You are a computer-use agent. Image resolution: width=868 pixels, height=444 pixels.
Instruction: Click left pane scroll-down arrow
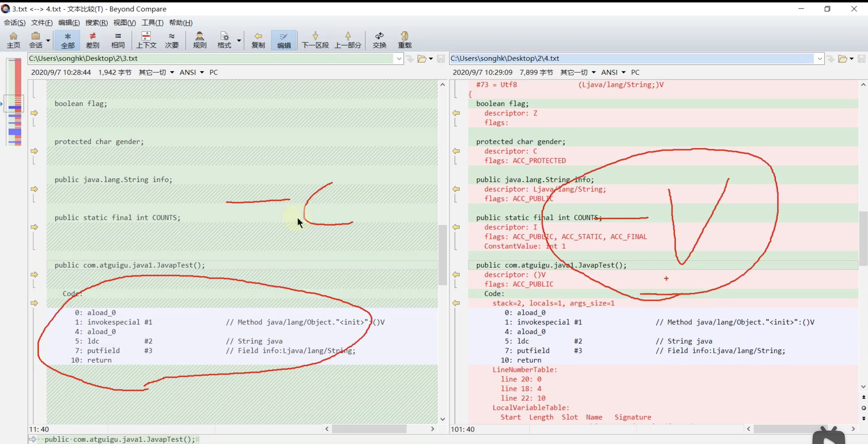click(443, 419)
